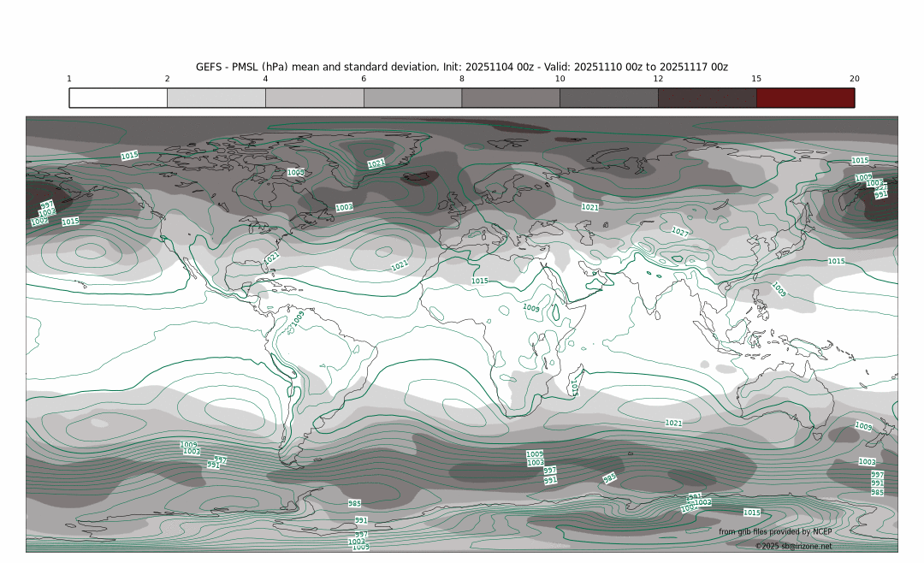924x563 pixels.
Task: Click the white 1–2 colorbar segment
Action: 118,98
